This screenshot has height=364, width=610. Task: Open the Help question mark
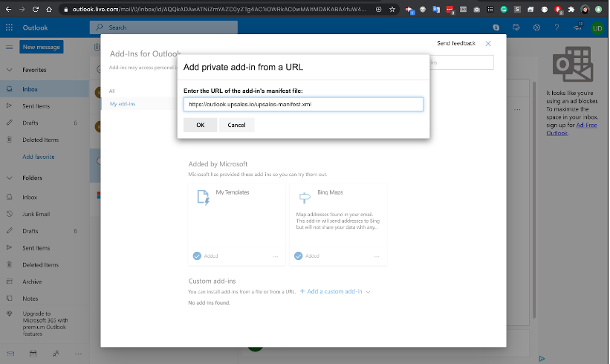pyautogui.click(x=557, y=27)
